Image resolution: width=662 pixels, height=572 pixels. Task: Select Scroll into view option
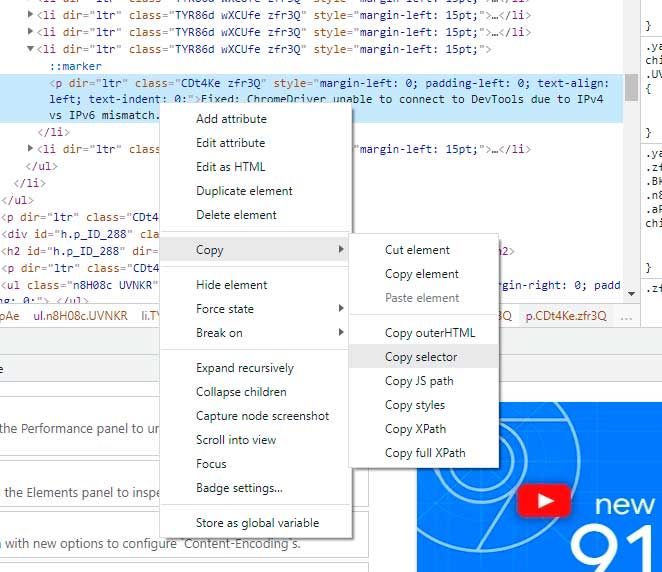tap(256, 440)
